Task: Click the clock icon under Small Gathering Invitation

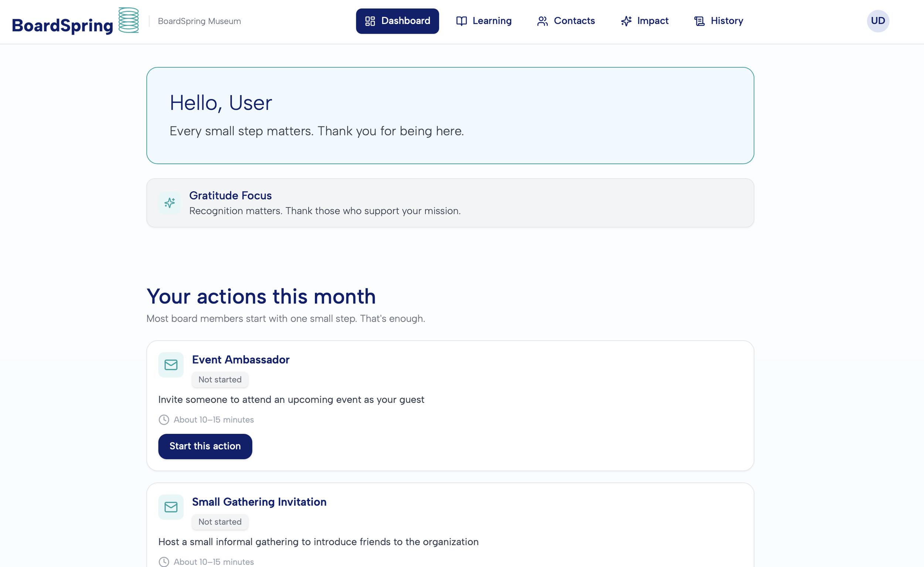Action: (164, 562)
